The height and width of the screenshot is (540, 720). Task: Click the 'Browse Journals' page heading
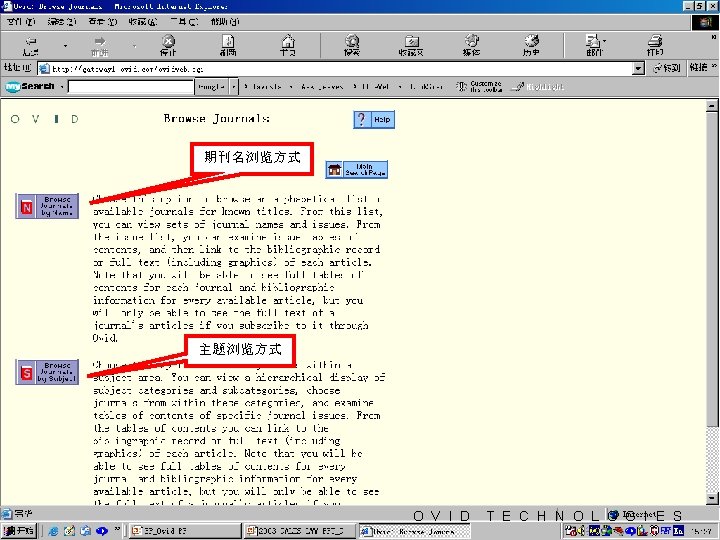(216, 118)
